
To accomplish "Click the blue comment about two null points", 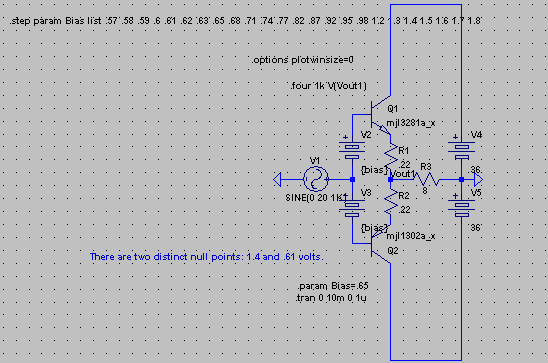I will pos(207,257).
